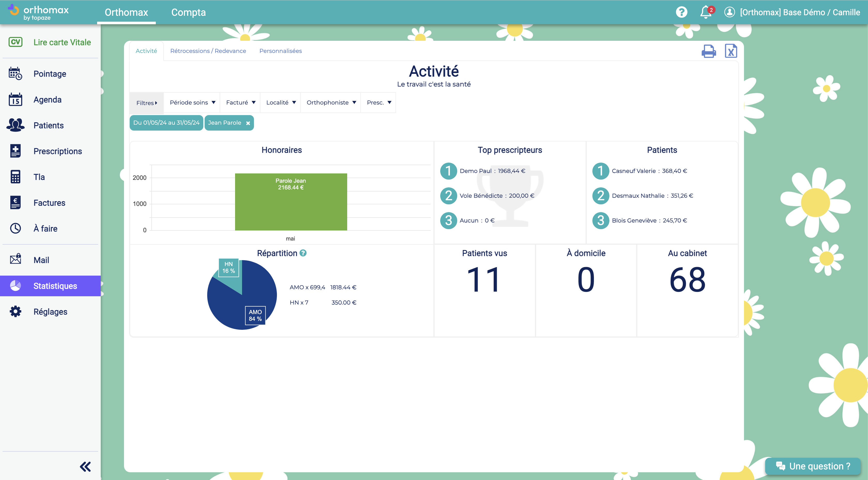
Task: Open the help question mark icon
Action: pos(681,12)
